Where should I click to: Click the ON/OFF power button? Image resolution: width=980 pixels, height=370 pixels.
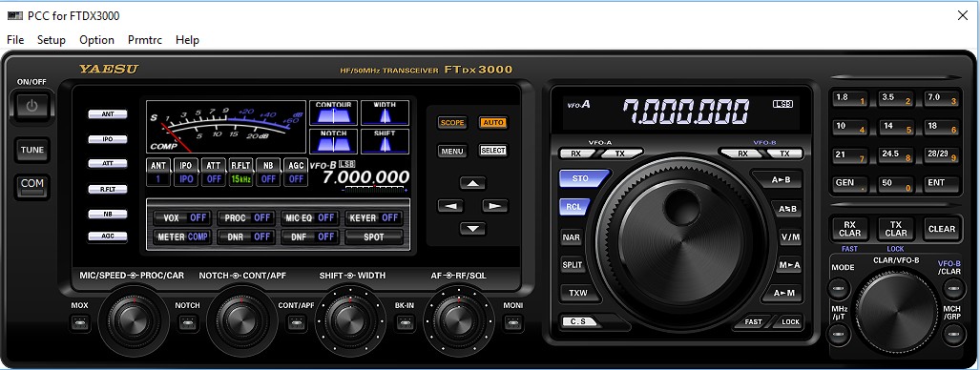click(31, 106)
